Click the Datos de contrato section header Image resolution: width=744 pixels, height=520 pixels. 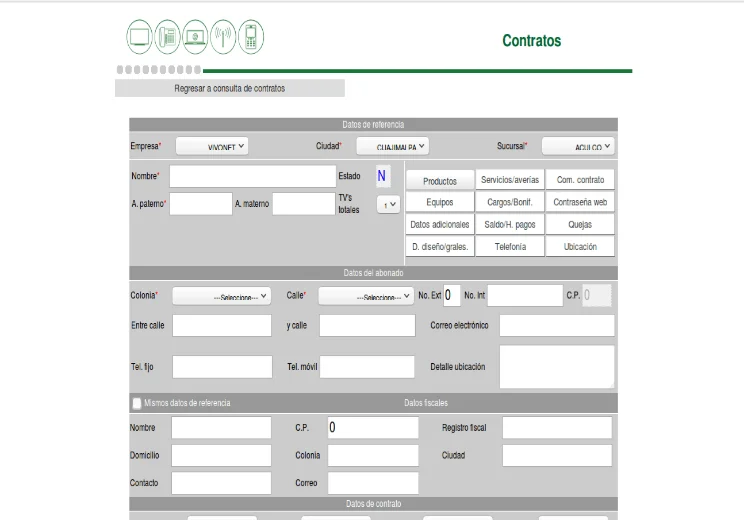point(373,504)
